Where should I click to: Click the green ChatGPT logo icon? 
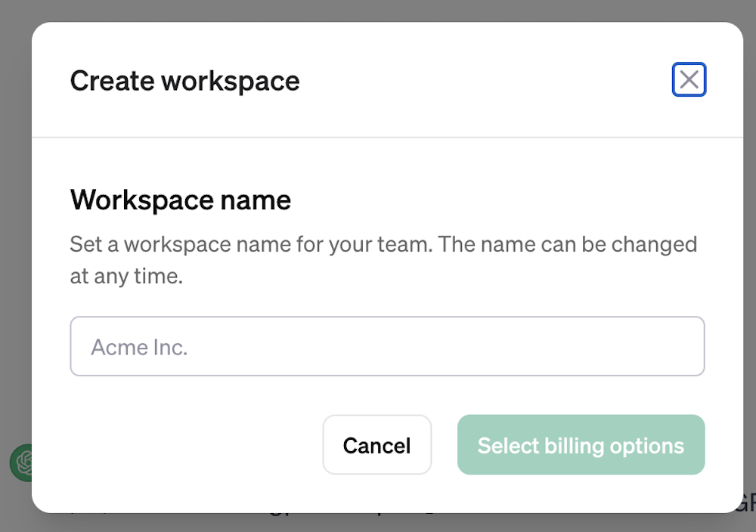[20, 462]
